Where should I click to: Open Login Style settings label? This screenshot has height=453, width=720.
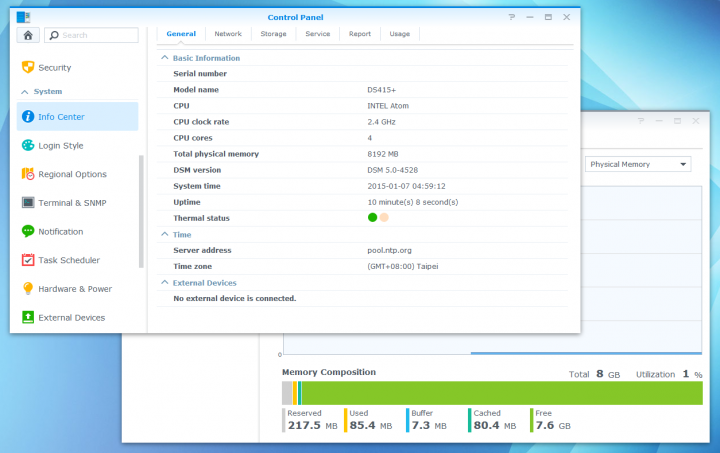click(61, 145)
